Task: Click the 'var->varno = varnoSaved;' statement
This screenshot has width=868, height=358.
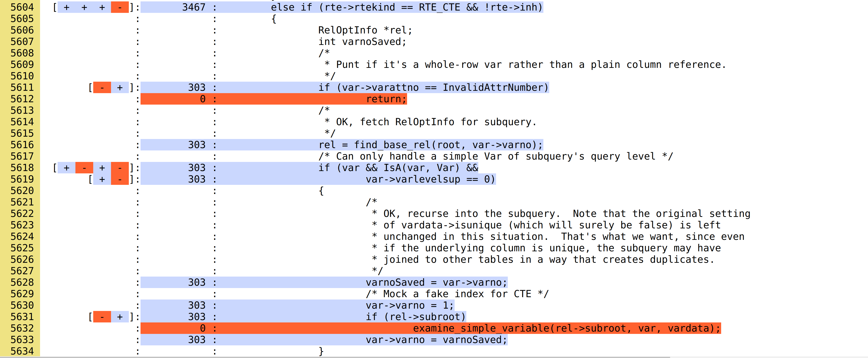Action: [x=436, y=340]
